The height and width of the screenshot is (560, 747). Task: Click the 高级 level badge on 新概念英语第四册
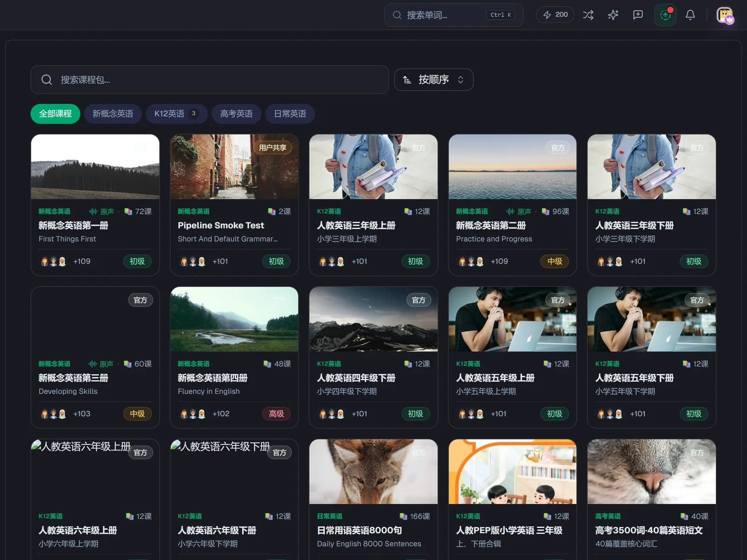pos(276,414)
